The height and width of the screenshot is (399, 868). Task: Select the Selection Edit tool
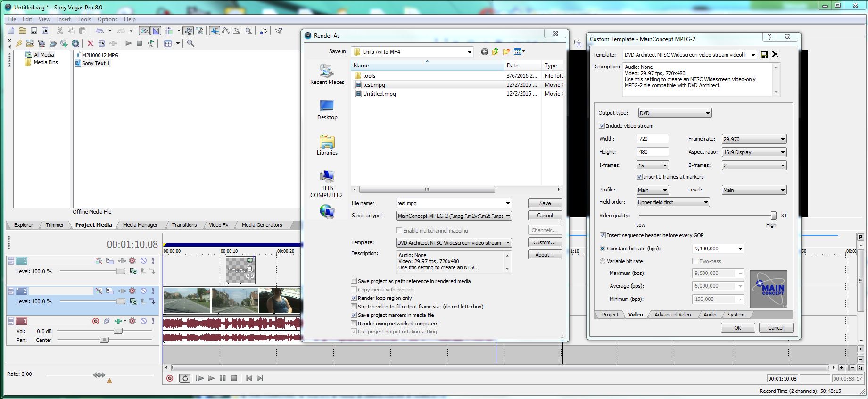click(237, 31)
